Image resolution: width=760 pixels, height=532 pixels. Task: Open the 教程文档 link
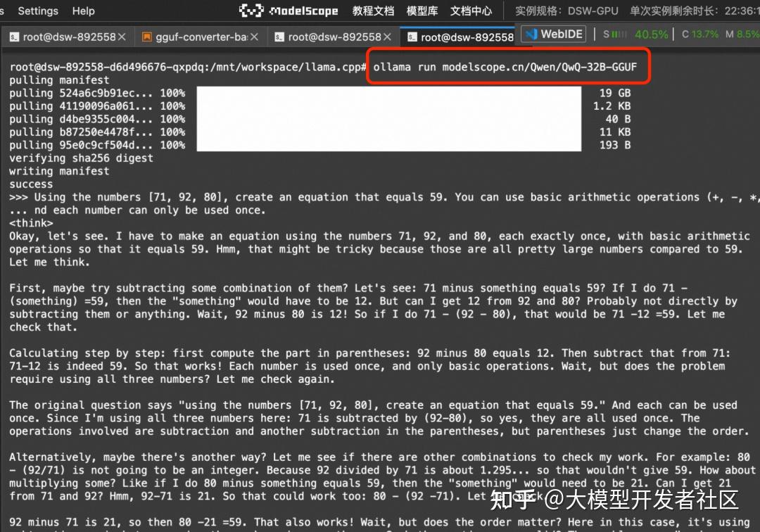373,11
